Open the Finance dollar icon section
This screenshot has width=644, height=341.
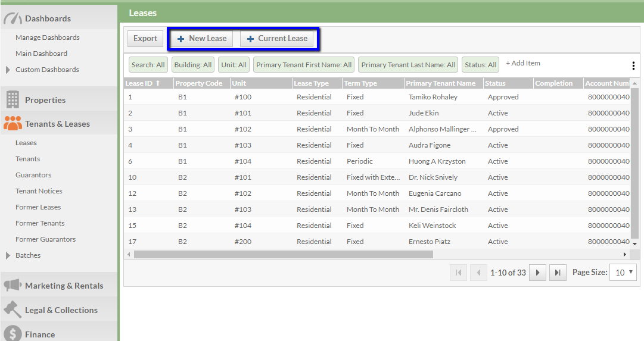(x=13, y=334)
